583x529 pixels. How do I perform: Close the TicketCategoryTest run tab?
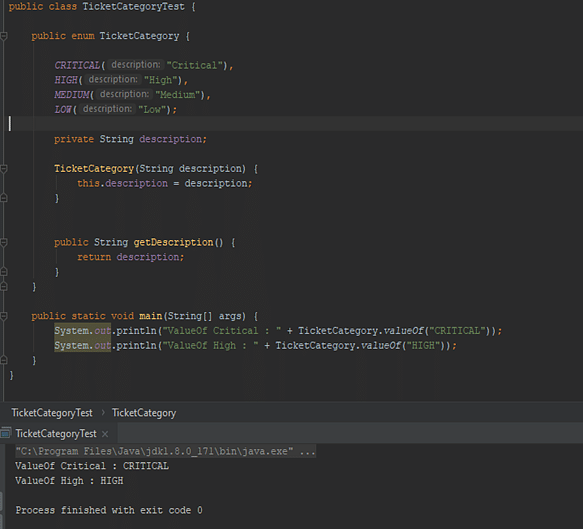coord(105,434)
